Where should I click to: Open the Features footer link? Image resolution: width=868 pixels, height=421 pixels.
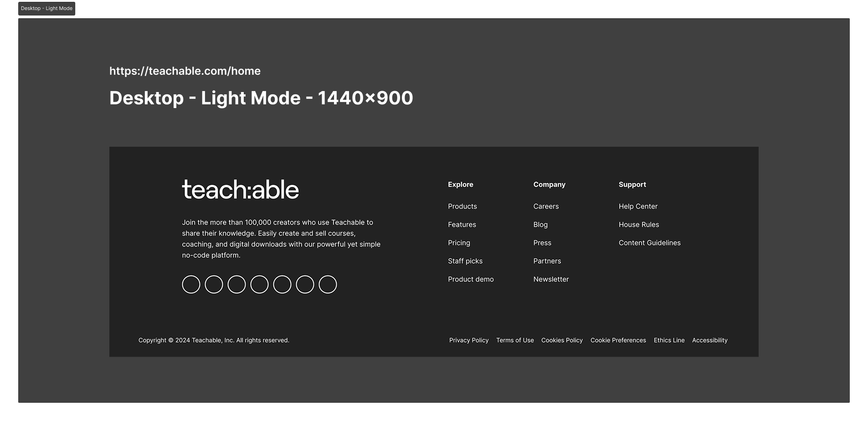(462, 225)
